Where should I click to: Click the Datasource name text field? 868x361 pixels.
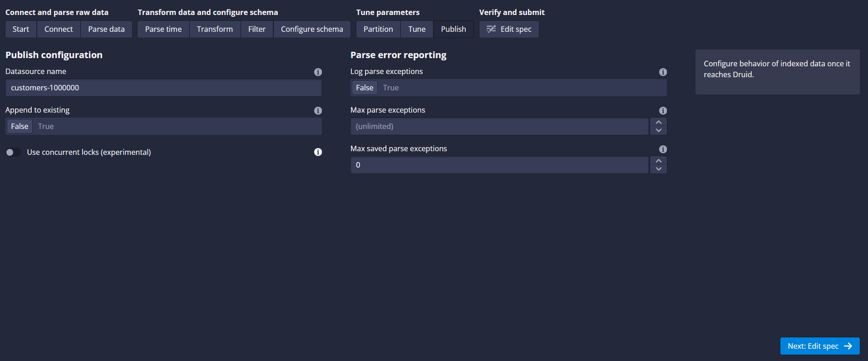coord(163,88)
